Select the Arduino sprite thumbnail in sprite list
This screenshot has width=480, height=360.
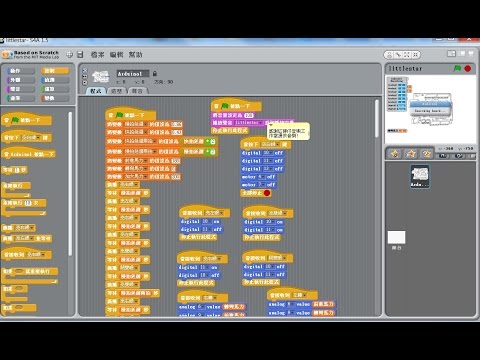click(x=420, y=177)
